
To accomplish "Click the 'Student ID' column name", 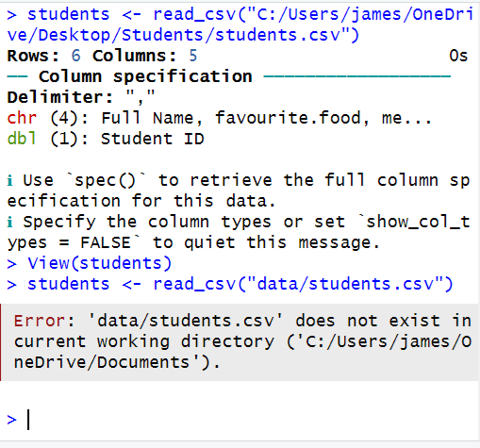I will tap(153, 139).
